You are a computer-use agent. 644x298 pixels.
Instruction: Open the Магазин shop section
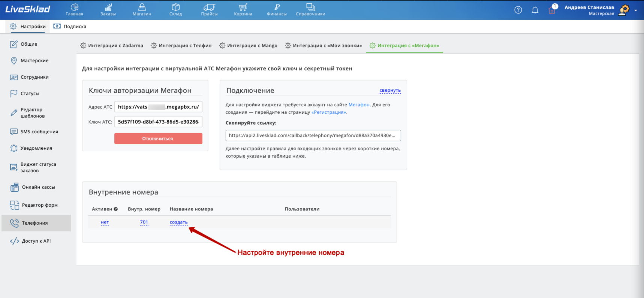pyautogui.click(x=142, y=10)
